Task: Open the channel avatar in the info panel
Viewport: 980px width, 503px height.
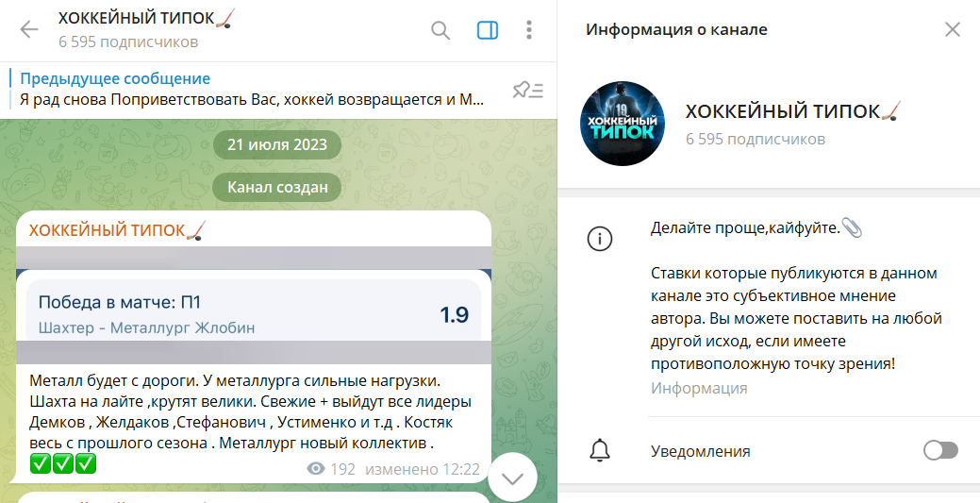Action: point(623,124)
